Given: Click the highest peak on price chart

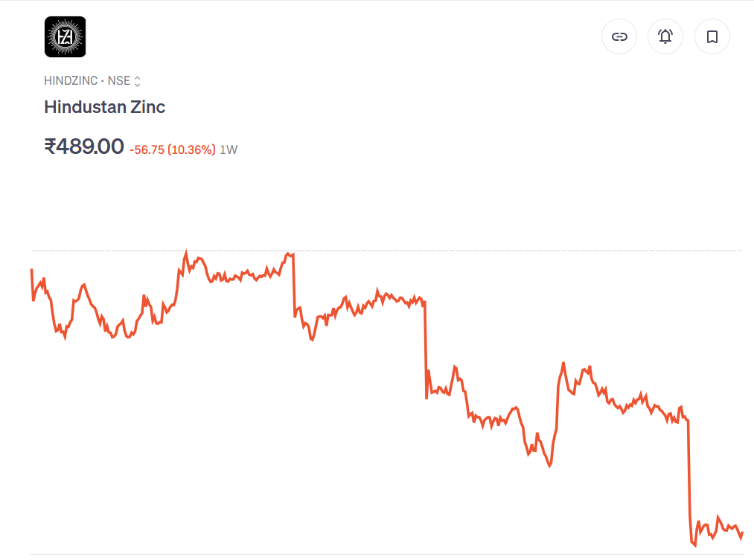Looking at the screenshot, I should tap(186, 252).
